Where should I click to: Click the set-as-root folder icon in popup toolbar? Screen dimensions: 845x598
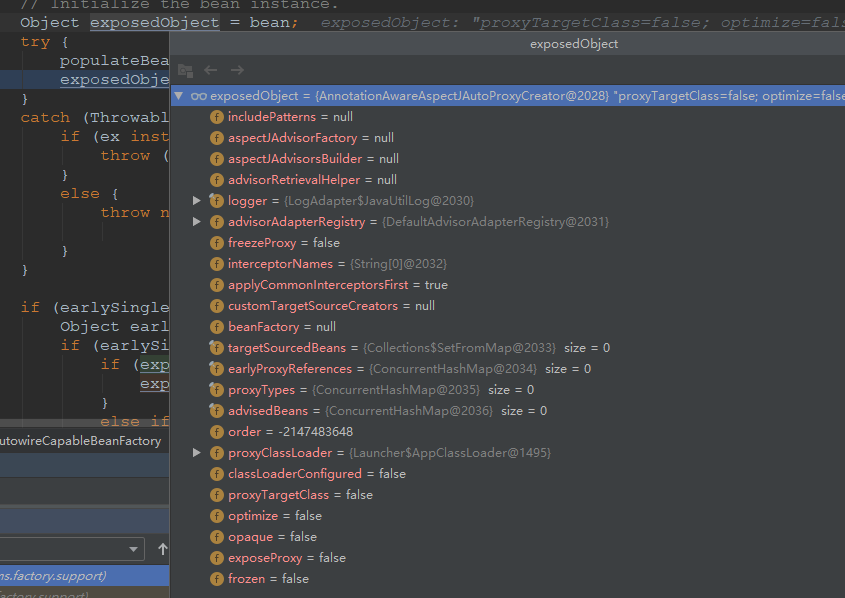(x=185, y=70)
